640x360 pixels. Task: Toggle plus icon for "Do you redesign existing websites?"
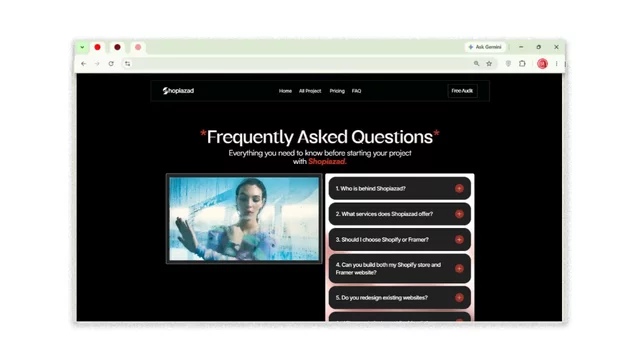(459, 298)
